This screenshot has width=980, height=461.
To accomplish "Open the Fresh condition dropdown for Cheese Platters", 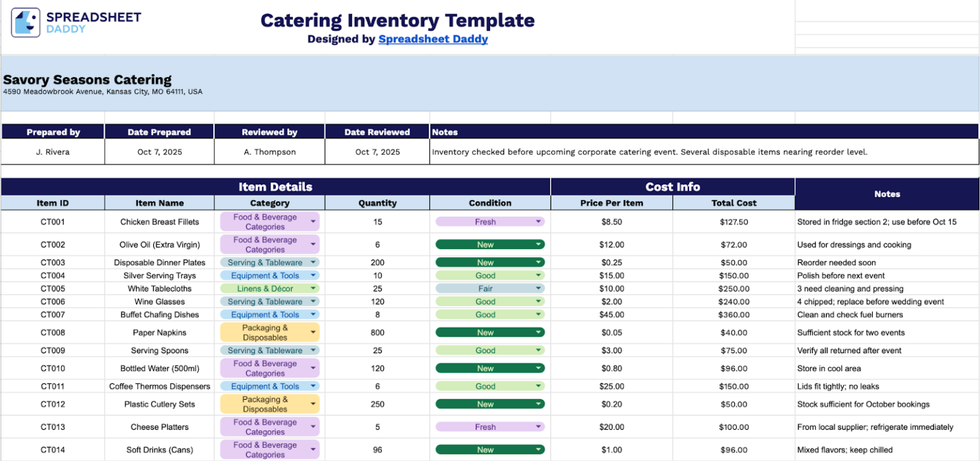I will point(539,427).
